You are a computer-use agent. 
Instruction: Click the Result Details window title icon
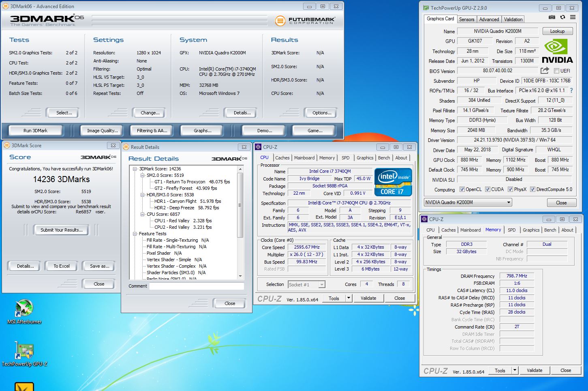tap(126, 147)
